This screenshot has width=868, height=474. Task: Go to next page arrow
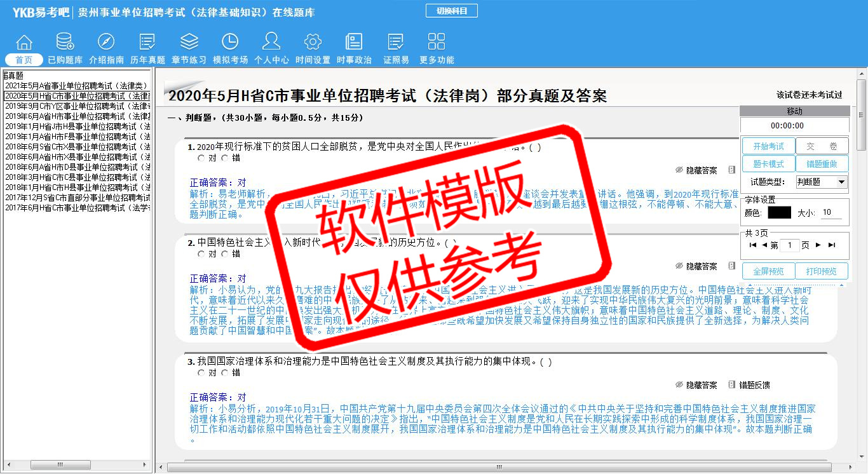point(818,245)
